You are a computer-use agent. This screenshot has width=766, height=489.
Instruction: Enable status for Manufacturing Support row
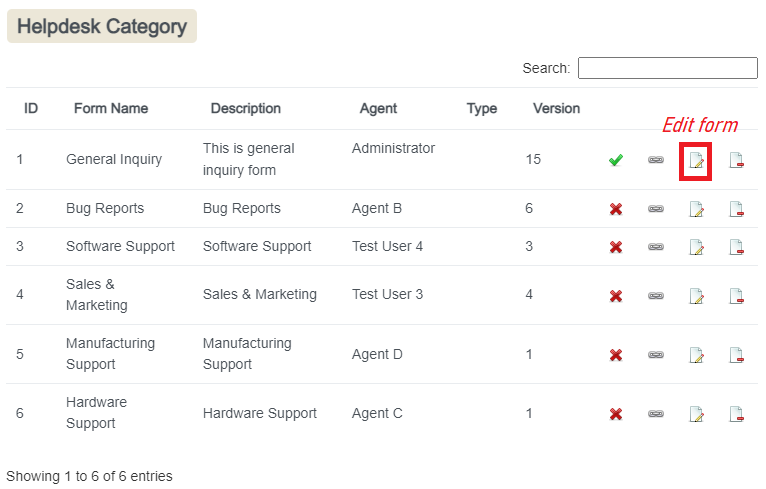click(x=616, y=355)
